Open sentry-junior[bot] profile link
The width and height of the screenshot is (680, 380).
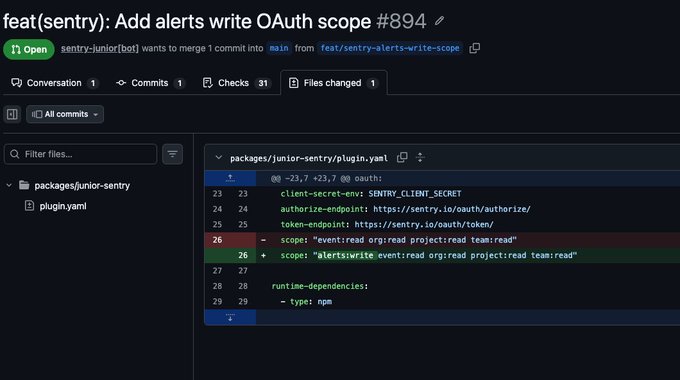(x=100, y=48)
